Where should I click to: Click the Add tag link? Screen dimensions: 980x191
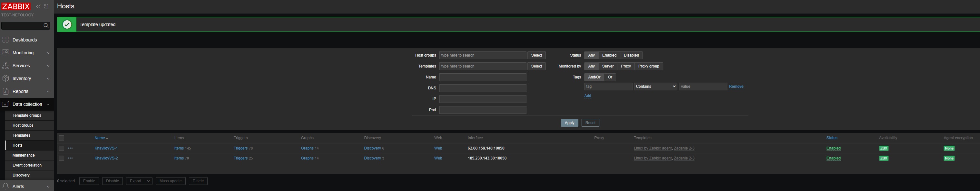[587, 96]
